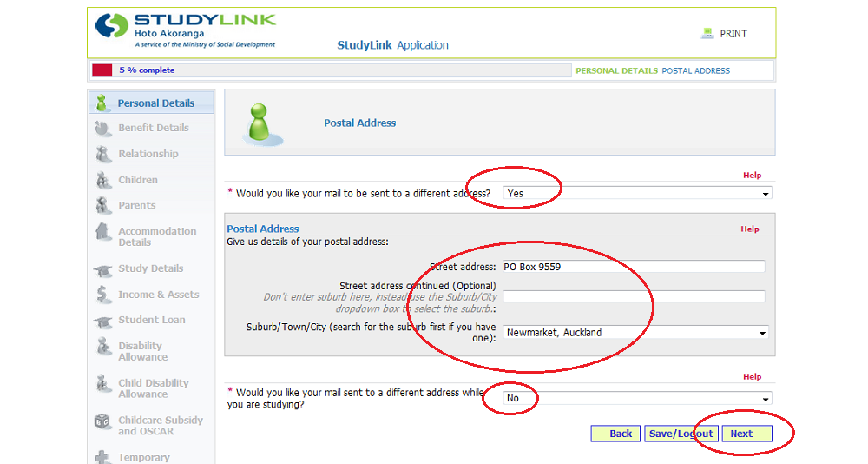
Task: Click the Save/Logout button
Action: click(680, 434)
